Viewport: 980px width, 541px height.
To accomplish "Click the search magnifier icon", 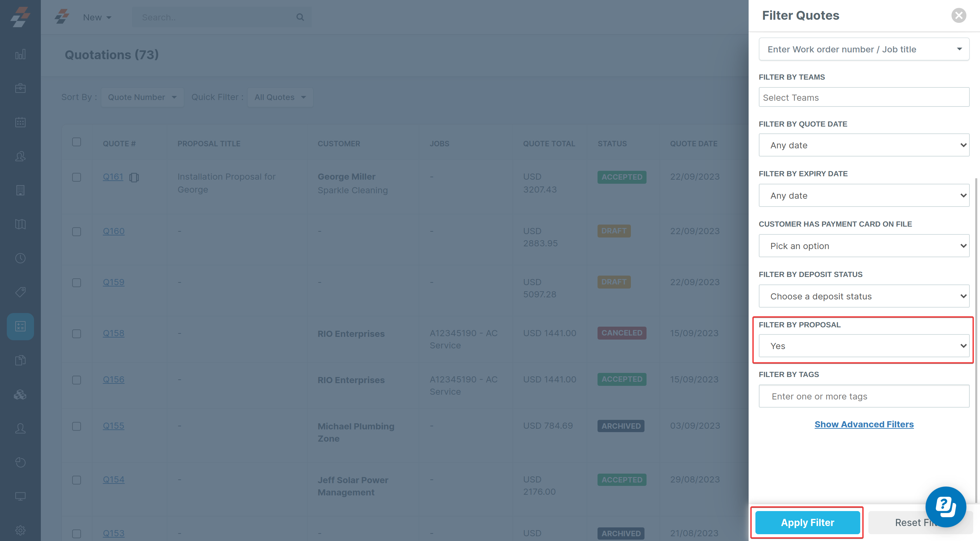I will pos(300,17).
